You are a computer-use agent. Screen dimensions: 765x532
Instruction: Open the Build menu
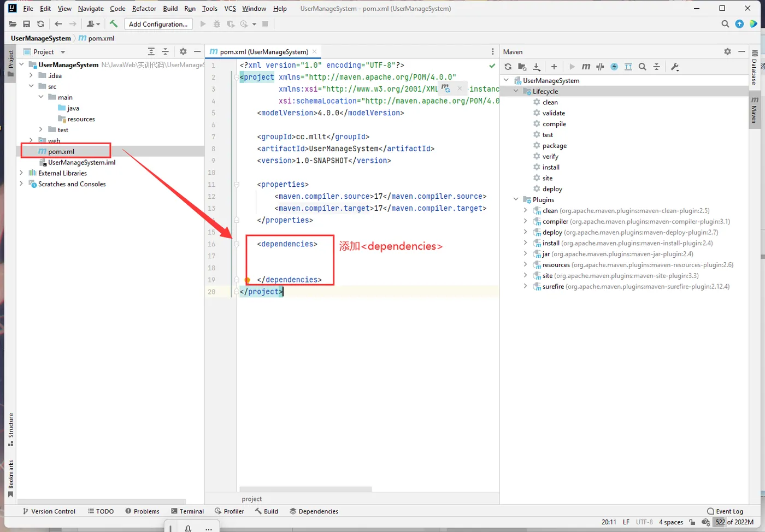click(170, 8)
